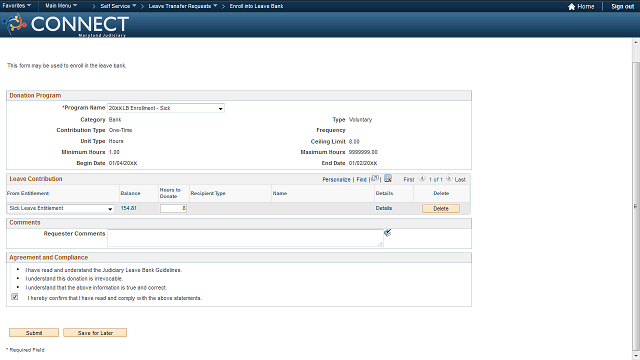Open spell check for Requester Comments

pyautogui.click(x=387, y=233)
